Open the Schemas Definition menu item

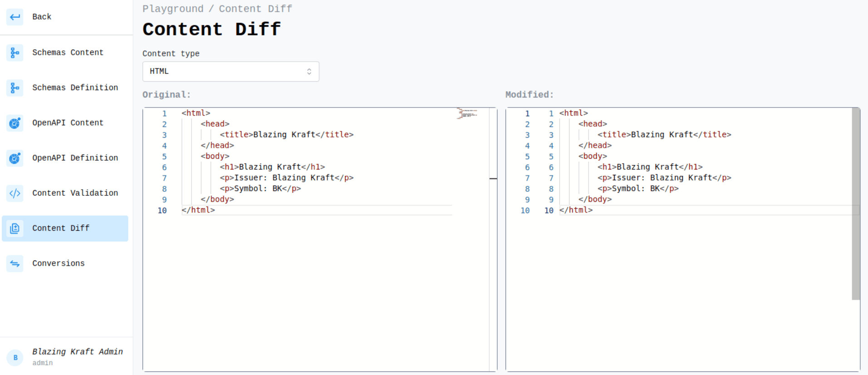click(75, 88)
